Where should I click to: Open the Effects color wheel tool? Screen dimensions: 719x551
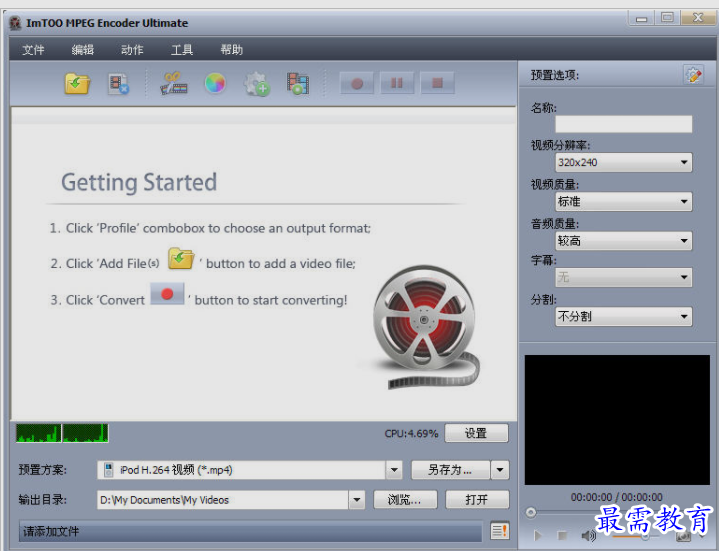tap(215, 83)
